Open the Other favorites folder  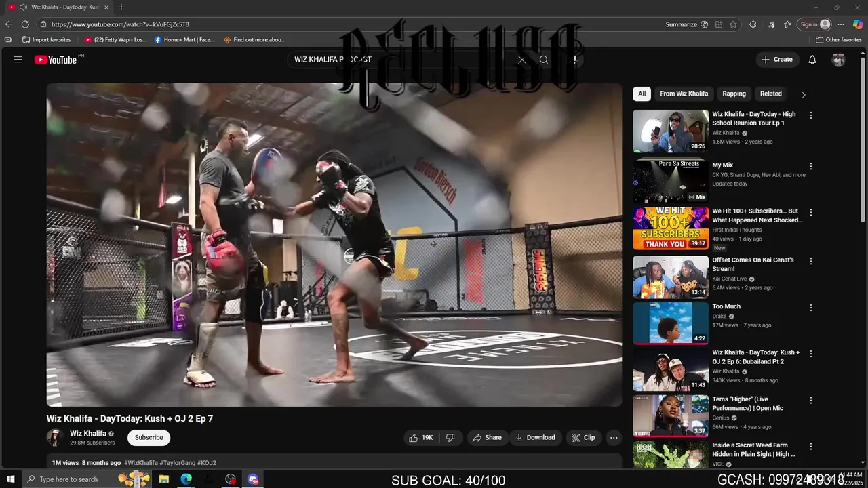[x=838, y=40]
